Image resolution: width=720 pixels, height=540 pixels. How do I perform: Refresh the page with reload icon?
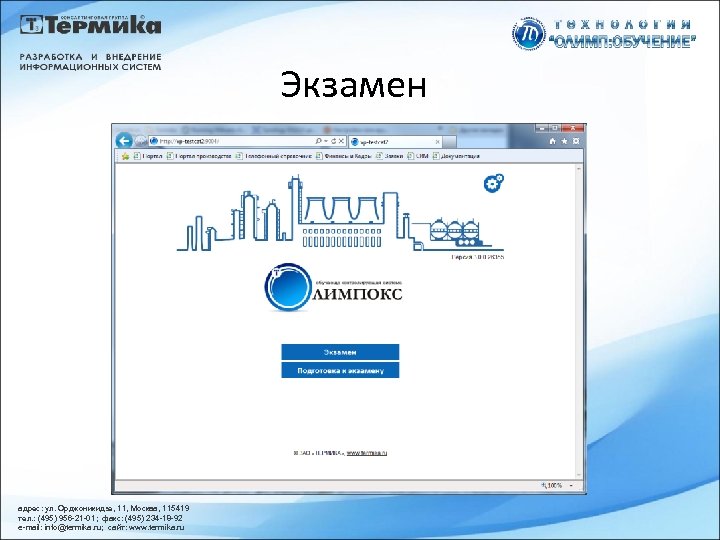[x=333, y=141]
